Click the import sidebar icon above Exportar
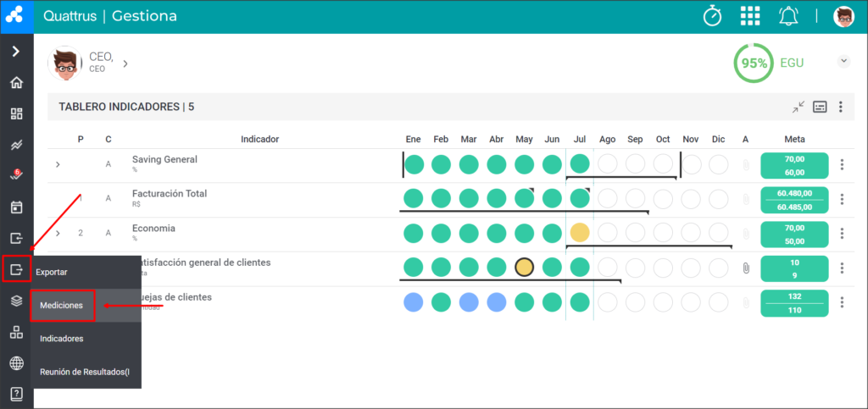Viewport: 868px width, 409px height. coord(17,238)
